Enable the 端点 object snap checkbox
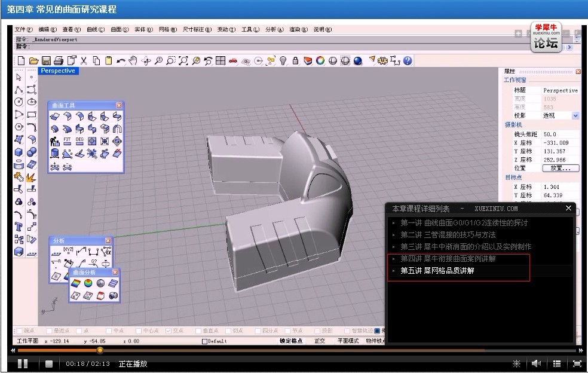588x373 pixels. 20,331
